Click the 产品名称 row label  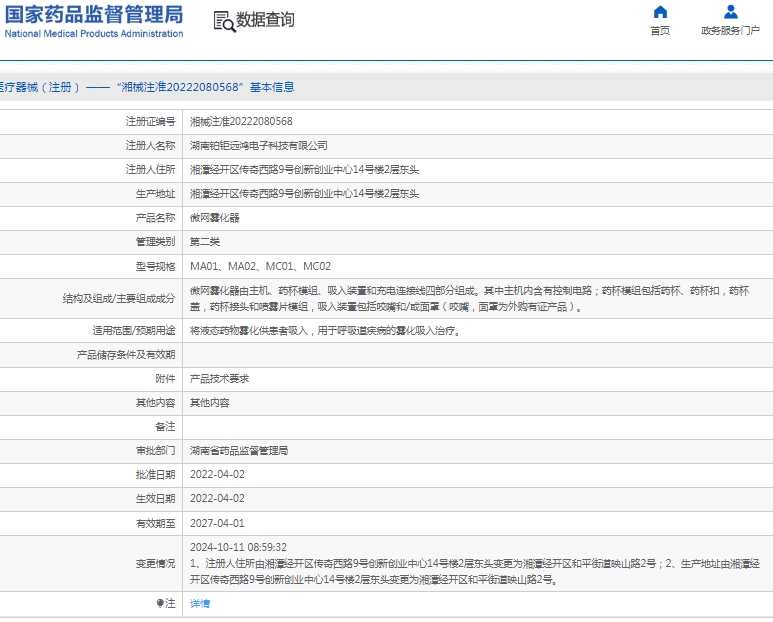[156, 218]
